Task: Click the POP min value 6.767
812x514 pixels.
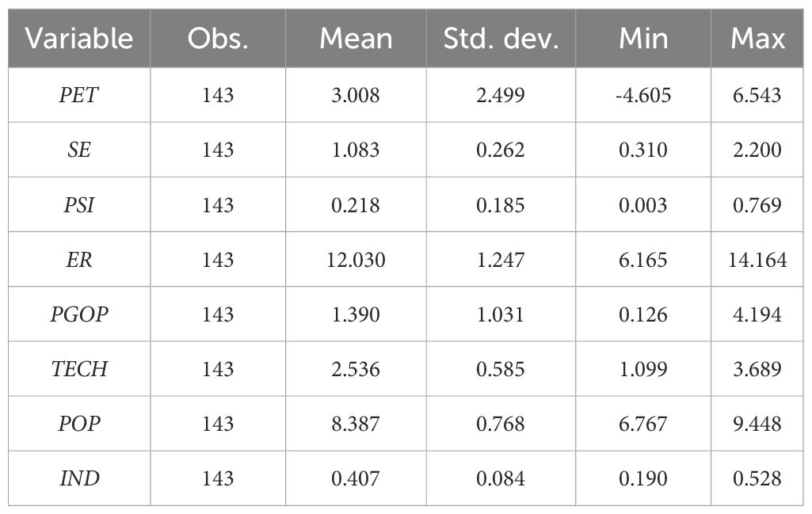Action: [x=643, y=424]
